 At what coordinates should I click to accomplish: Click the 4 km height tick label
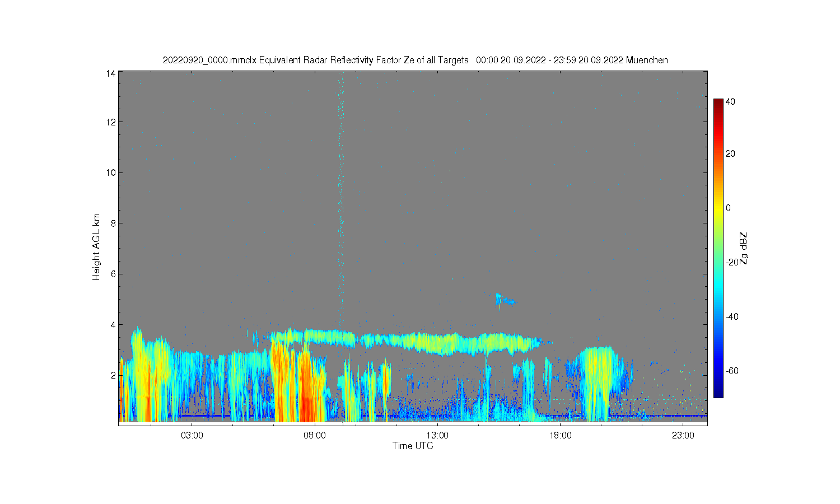tap(113, 324)
